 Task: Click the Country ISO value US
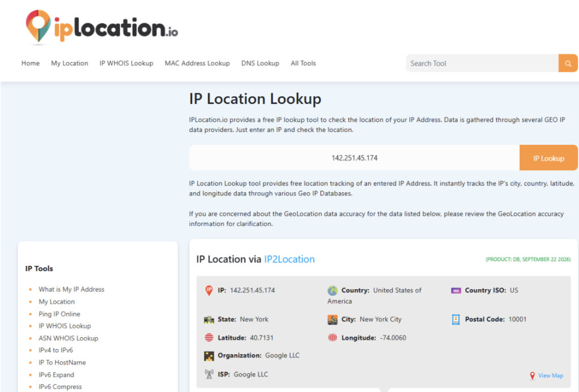[514, 290]
